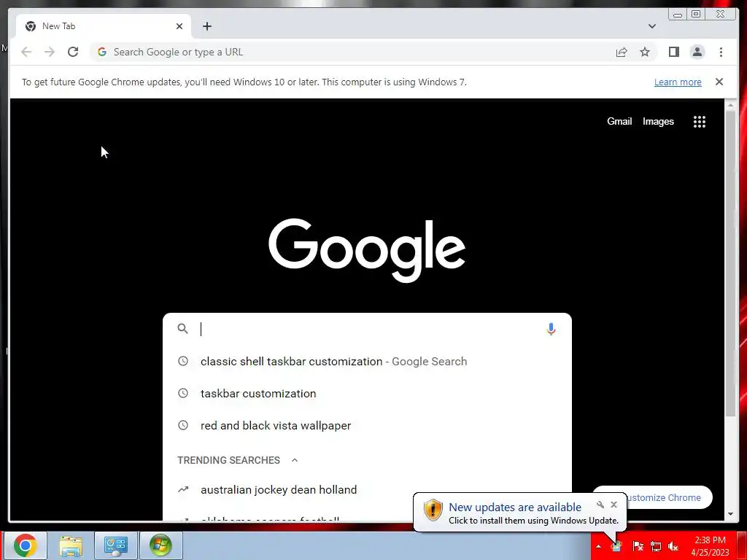
Task: Open a new tab with the plus button
Action: (206, 26)
